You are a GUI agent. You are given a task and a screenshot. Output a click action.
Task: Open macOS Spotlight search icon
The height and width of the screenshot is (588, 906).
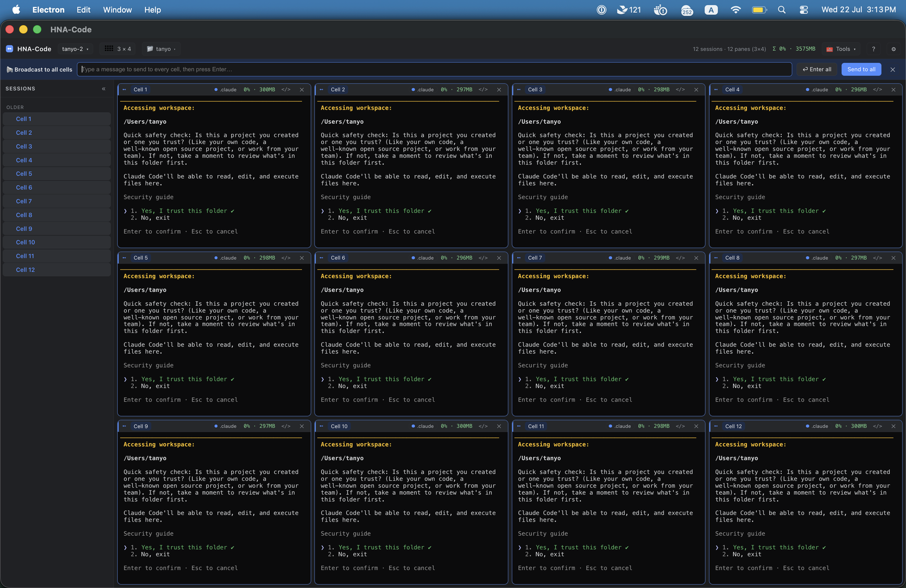[x=782, y=10]
